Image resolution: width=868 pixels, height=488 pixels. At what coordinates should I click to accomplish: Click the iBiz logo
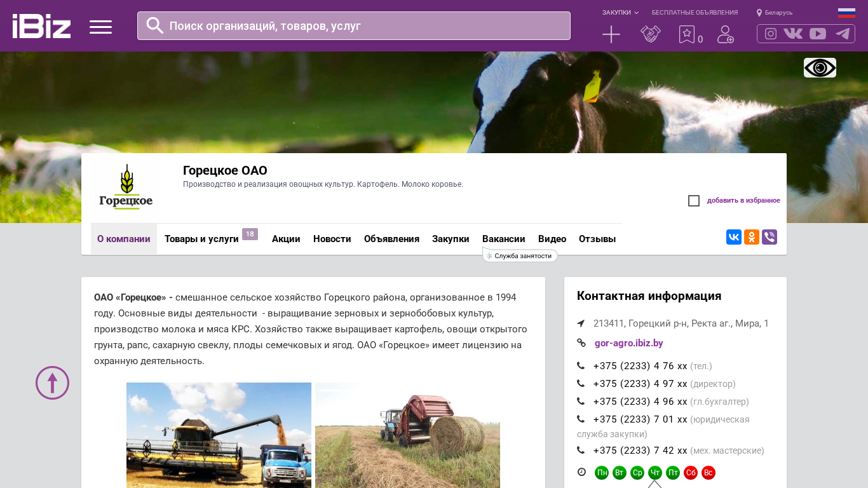click(x=41, y=26)
